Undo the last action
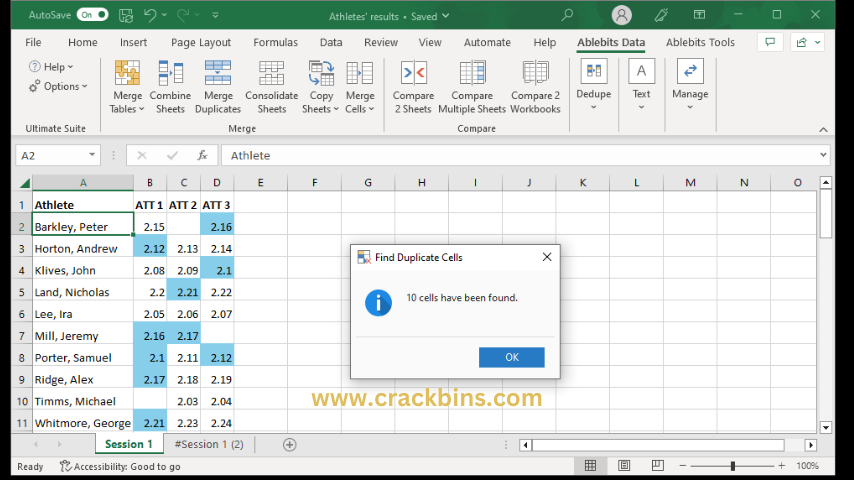The height and width of the screenshot is (480, 854). [x=150, y=15]
